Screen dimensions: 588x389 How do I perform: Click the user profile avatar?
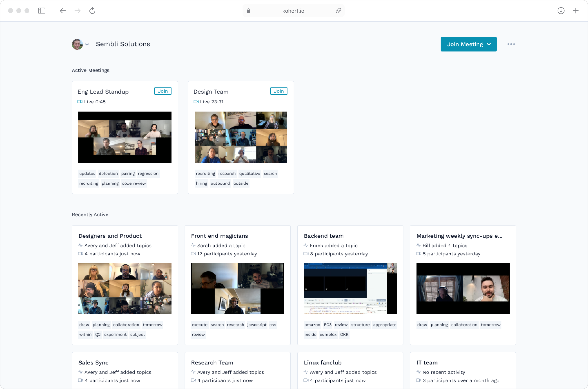[77, 44]
